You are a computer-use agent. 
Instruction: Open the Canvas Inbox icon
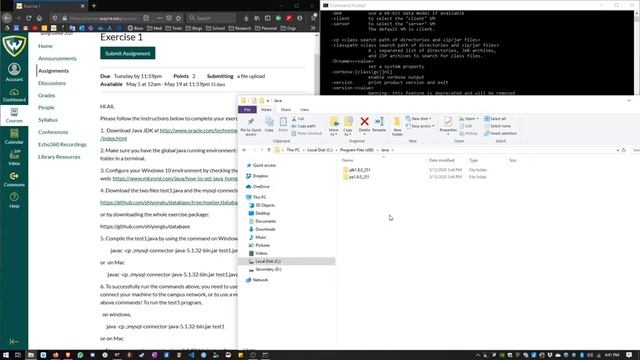point(14,158)
